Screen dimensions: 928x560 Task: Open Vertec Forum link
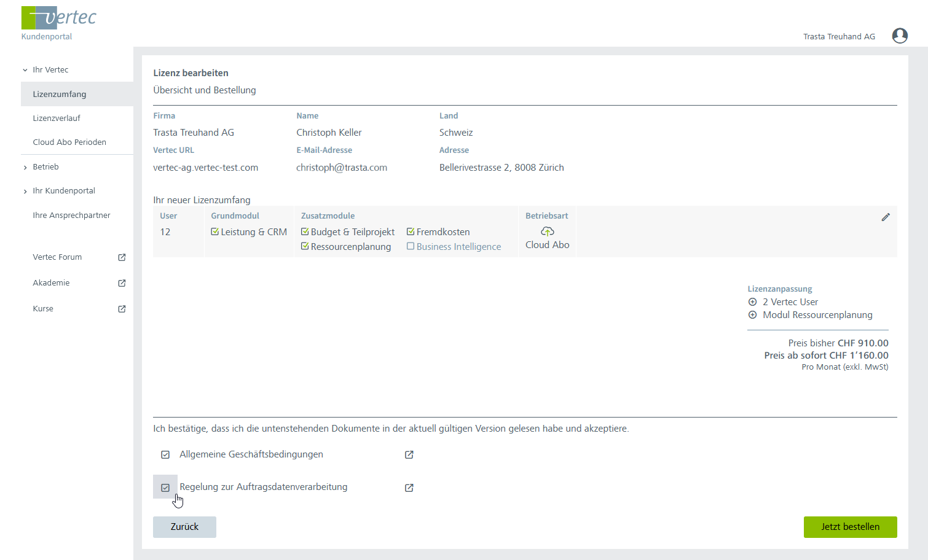pos(57,257)
